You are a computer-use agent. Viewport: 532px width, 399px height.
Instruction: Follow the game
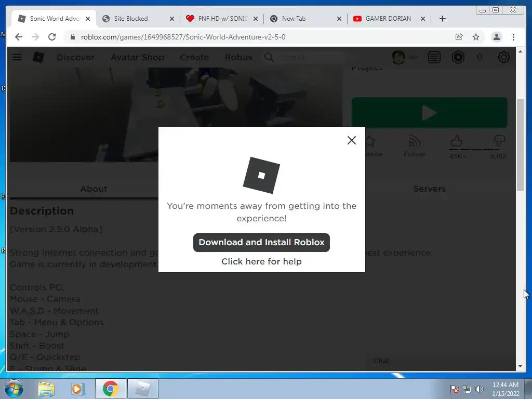414,146
